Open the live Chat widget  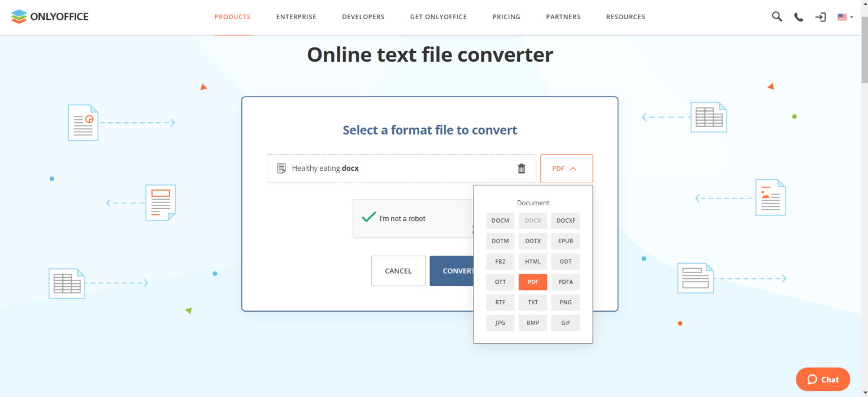(823, 379)
